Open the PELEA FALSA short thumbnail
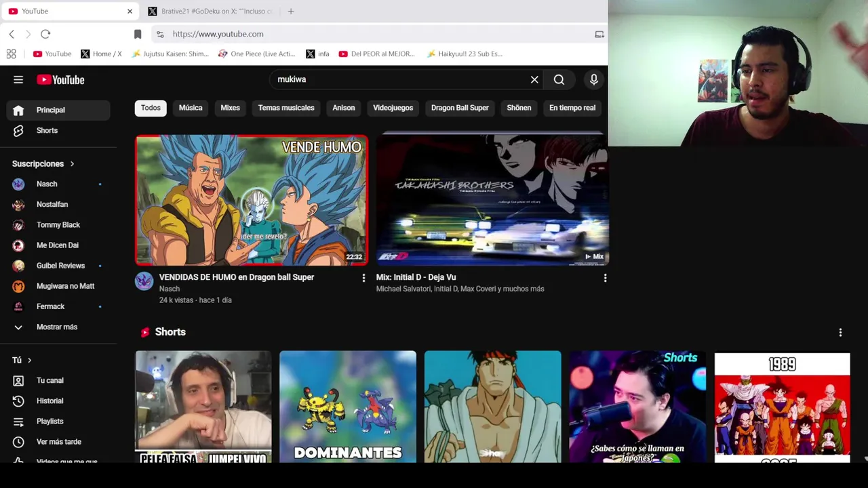Viewport: 868px width, 488px height. point(203,407)
